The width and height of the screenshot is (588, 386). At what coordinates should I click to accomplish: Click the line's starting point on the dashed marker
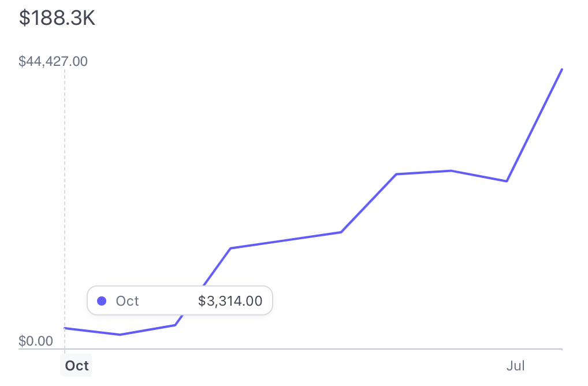point(65,328)
